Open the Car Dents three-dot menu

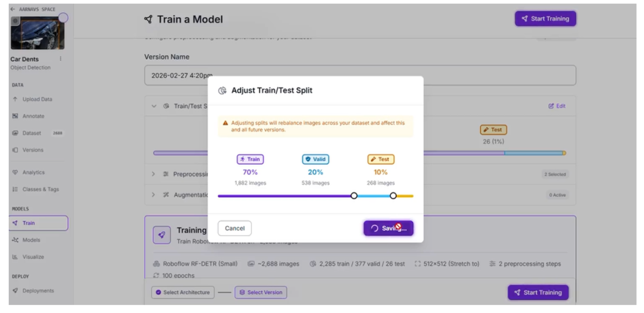60,59
